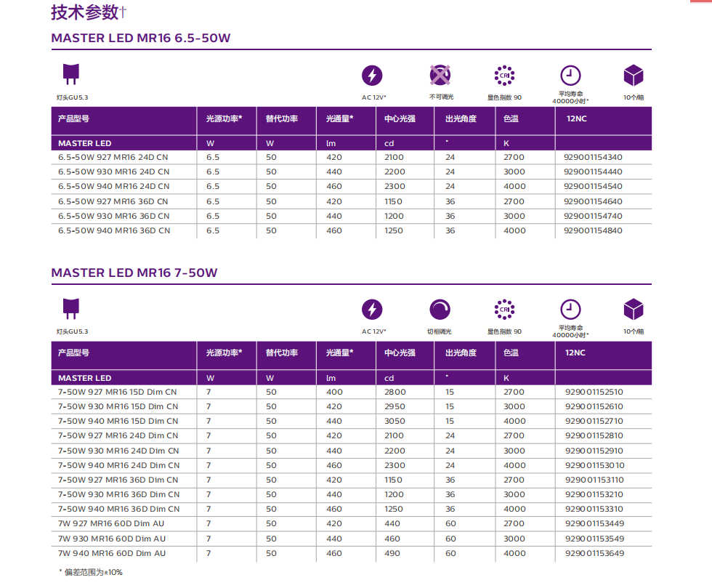The height and width of the screenshot is (588, 712).
Task: Click the 光通量* header in the 6.5-50W table
Action: click(x=339, y=118)
